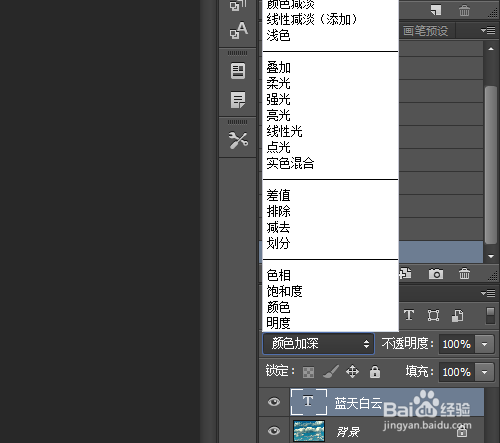Toggle lock image pixels brush icon
The image size is (500, 443).
[x=331, y=372]
